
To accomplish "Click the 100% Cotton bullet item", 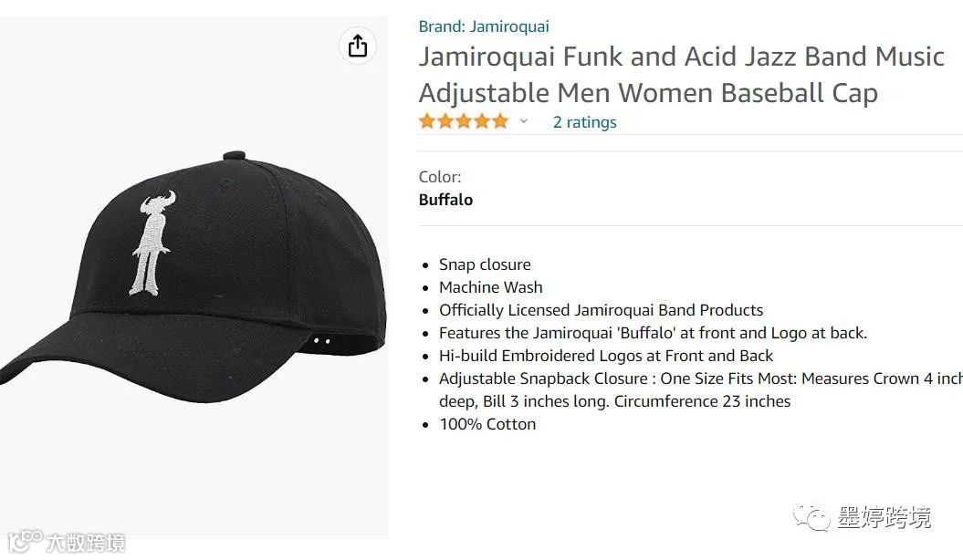I will tap(487, 424).
